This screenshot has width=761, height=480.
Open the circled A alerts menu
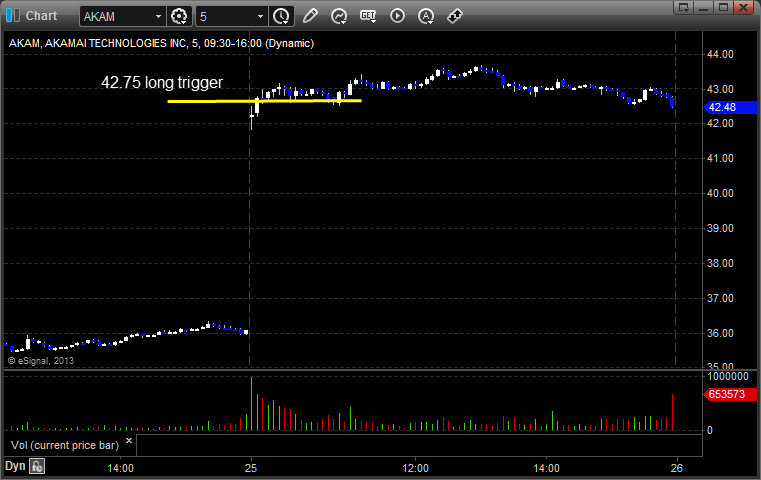point(426,17)
